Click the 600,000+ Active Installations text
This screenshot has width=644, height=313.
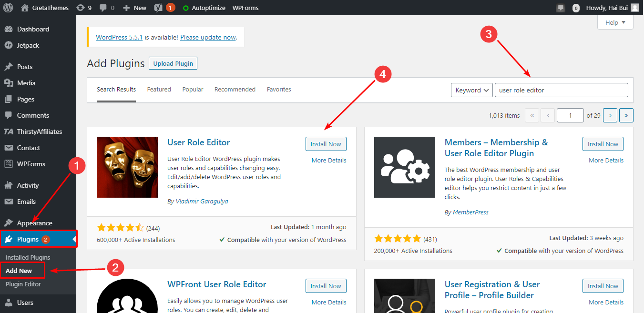[136, 240]
